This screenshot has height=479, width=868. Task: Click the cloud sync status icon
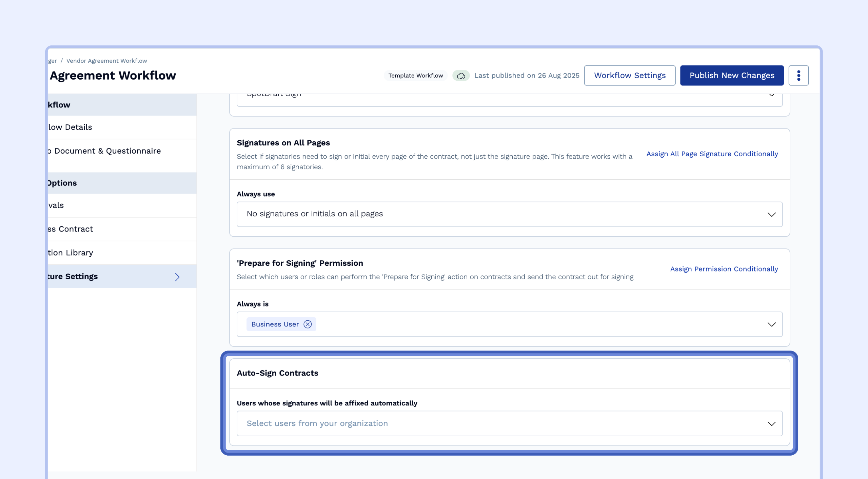click(461, 76)
